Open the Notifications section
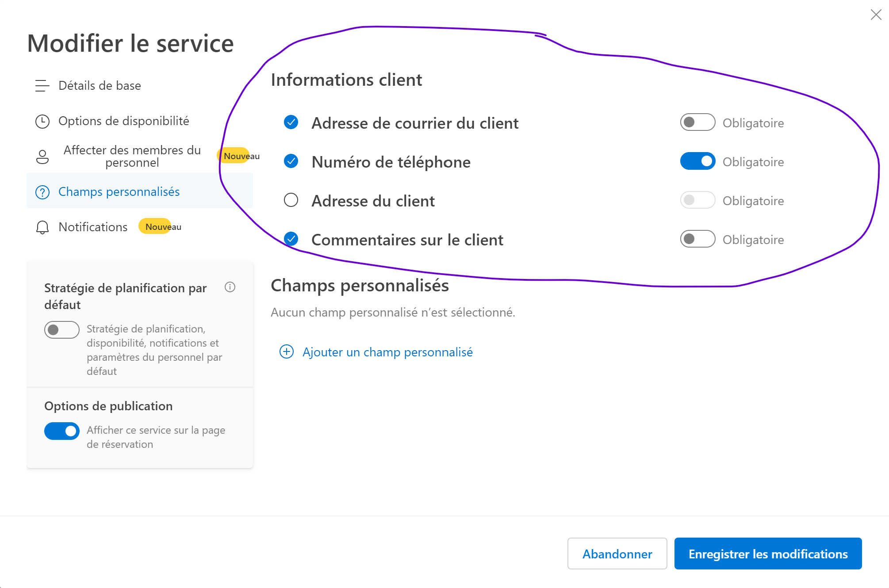 coord(140,227)
